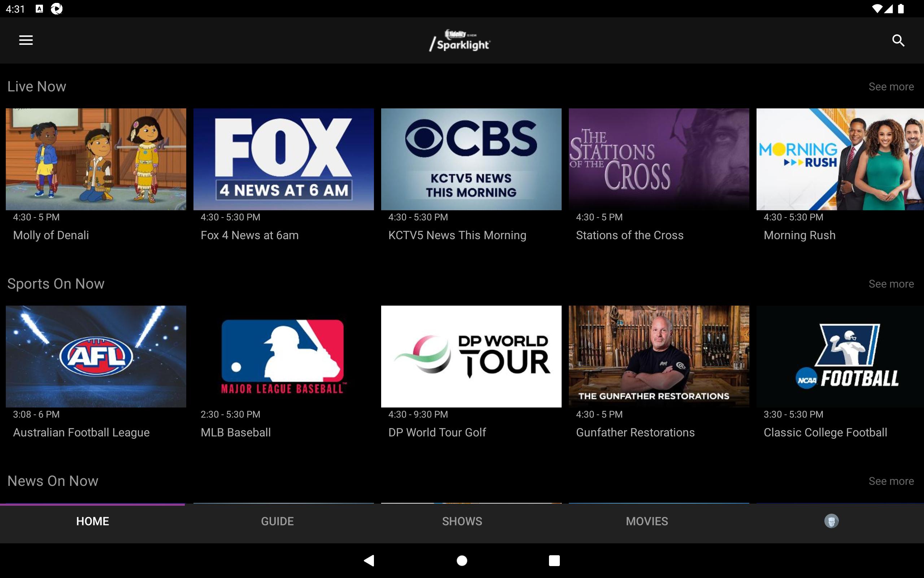Switch to the GUIDE tab
Screen dimensions: 924x578
[x=277, y=521]
